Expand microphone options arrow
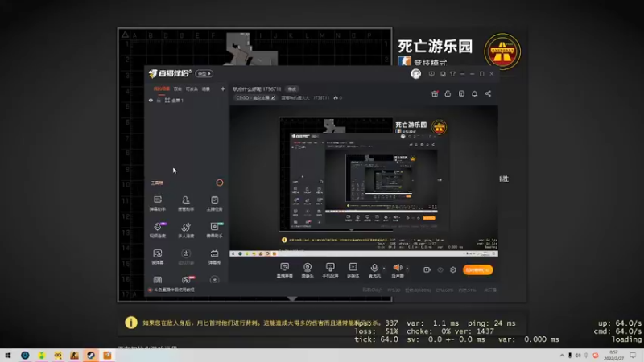The width and height of the screenshot is (644, 362). click(384, 269)
